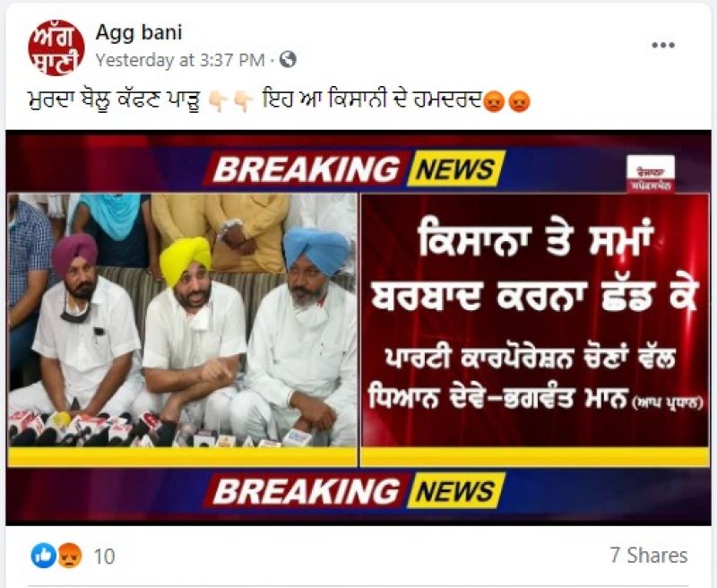Click the Punjabi post caption text
The image size is (717, 588).
(x=279, y=101)
